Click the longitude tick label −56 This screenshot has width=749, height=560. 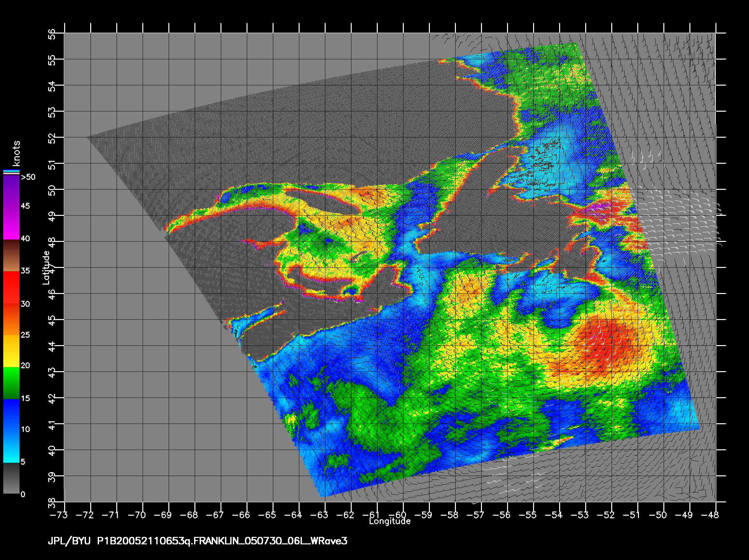pyautogui.click(x=502, y=515)
